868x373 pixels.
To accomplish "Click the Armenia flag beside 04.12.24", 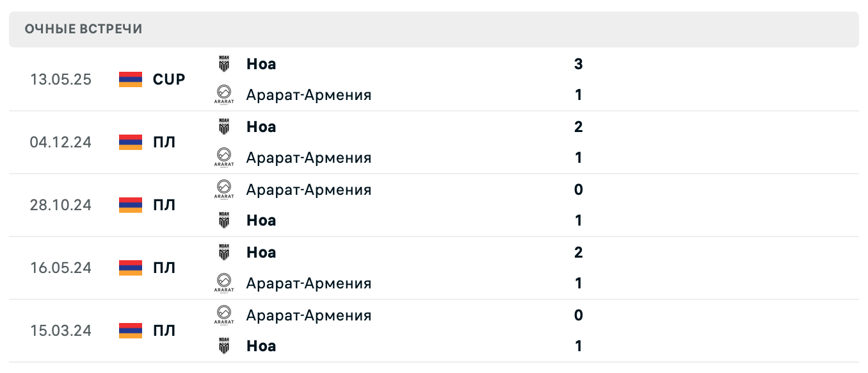I will (129, 142).
